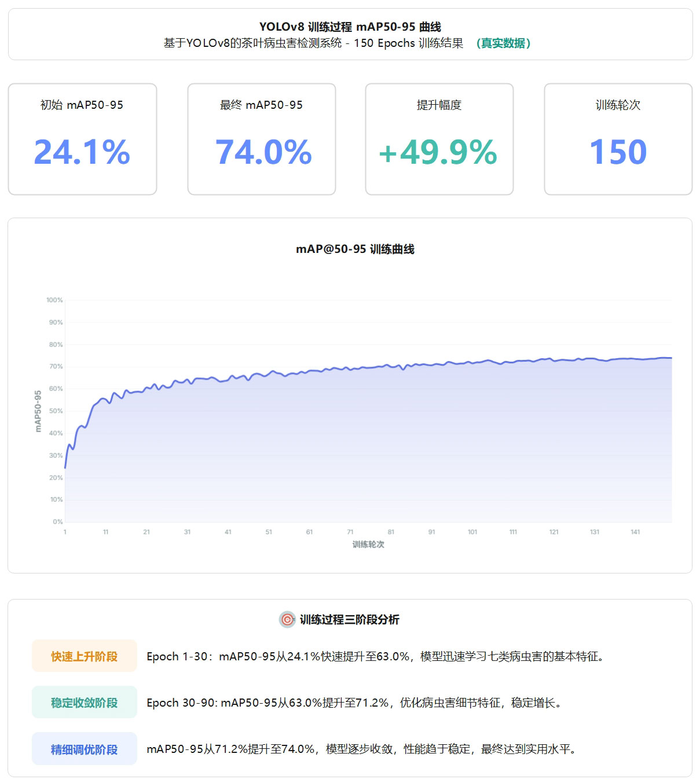Click x-axis tick label 21
700x783 pixels.
pos(146,532)
